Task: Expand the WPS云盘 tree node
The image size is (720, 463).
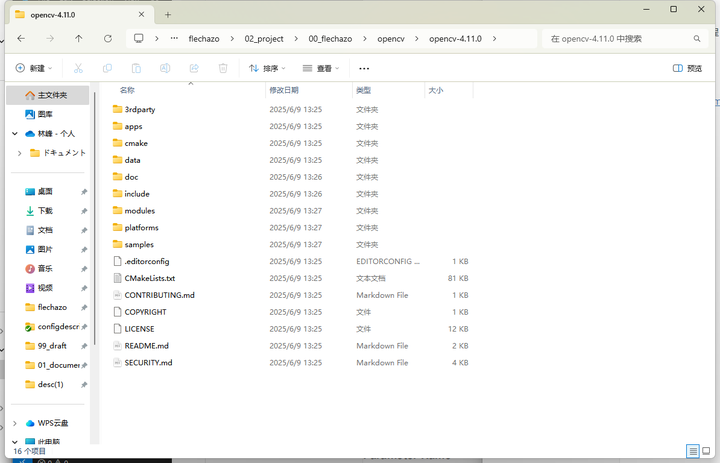Action: (x=15, y=423)
